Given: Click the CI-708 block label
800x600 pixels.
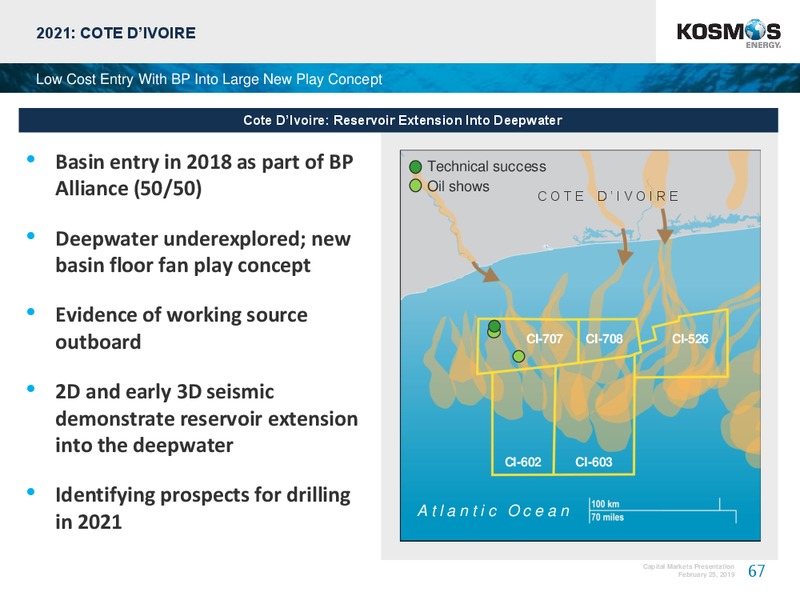Looking at the screenshot, I should pyautogui.click(x=604, y=339).
